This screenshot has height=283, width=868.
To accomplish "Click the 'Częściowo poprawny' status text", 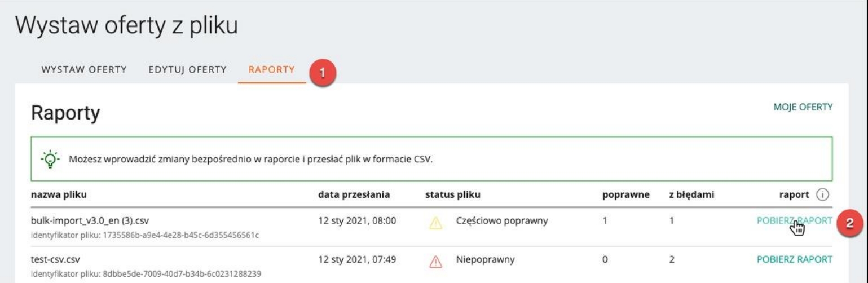I will (x=501, y=221).
